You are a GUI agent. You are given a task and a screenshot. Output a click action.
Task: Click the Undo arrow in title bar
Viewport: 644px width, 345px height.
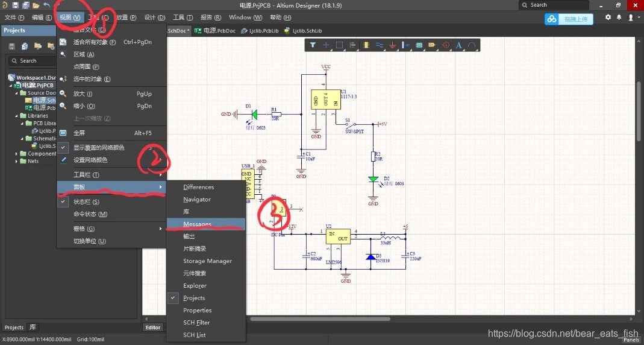coord(46,5)
